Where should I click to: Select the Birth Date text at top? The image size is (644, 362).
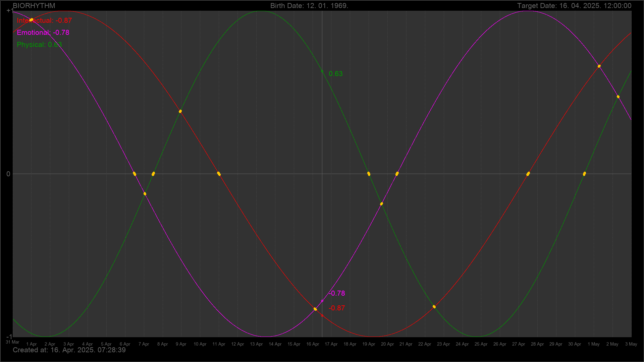(x=309, y=6)
